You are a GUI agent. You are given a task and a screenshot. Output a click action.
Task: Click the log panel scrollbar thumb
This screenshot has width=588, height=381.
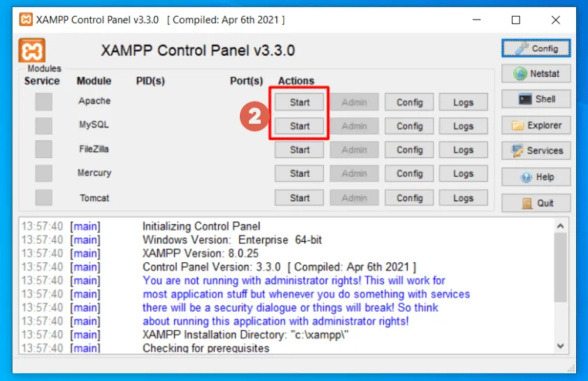pos(560,267)
